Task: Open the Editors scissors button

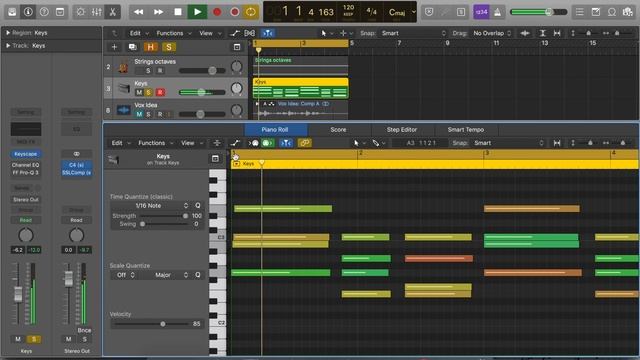Action: tap(112, 12)
